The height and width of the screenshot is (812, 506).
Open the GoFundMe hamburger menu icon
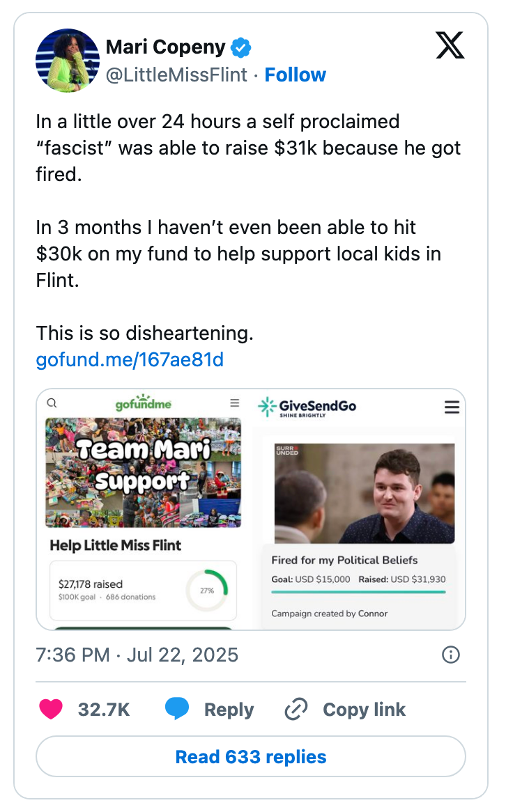pos(235,403)
